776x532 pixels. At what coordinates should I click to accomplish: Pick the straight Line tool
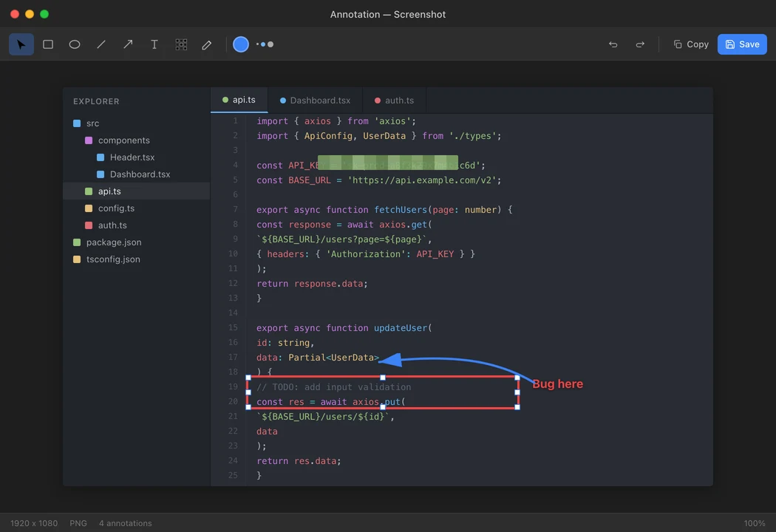click(x=101, y=44)
